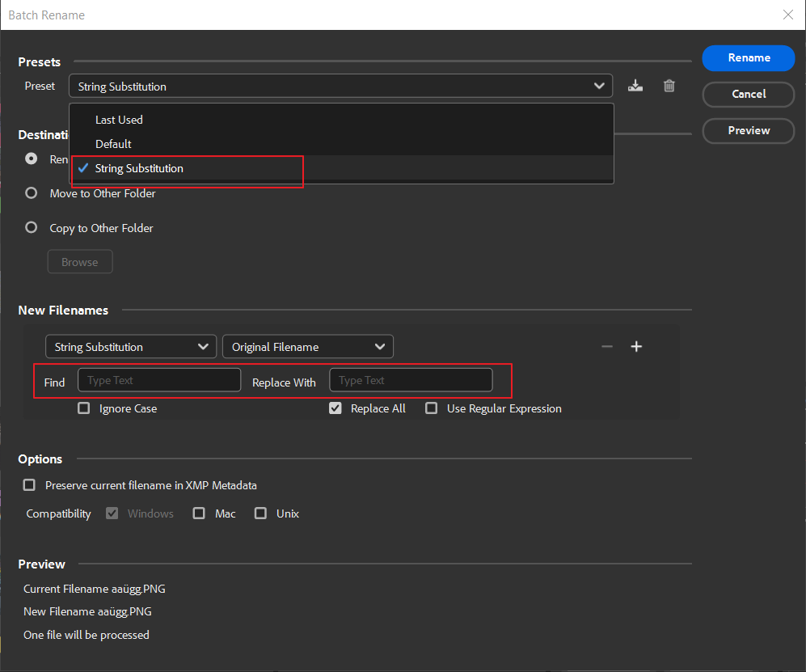This screenshot has width=806, height=672.
Task: Select Copy to Other Folder option
Action: [x=31, y=227]
